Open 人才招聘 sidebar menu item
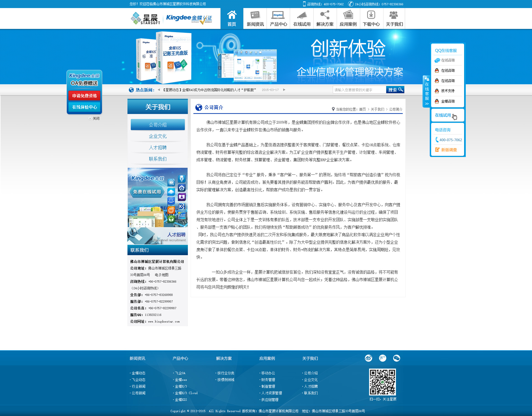 coord(158,148)
